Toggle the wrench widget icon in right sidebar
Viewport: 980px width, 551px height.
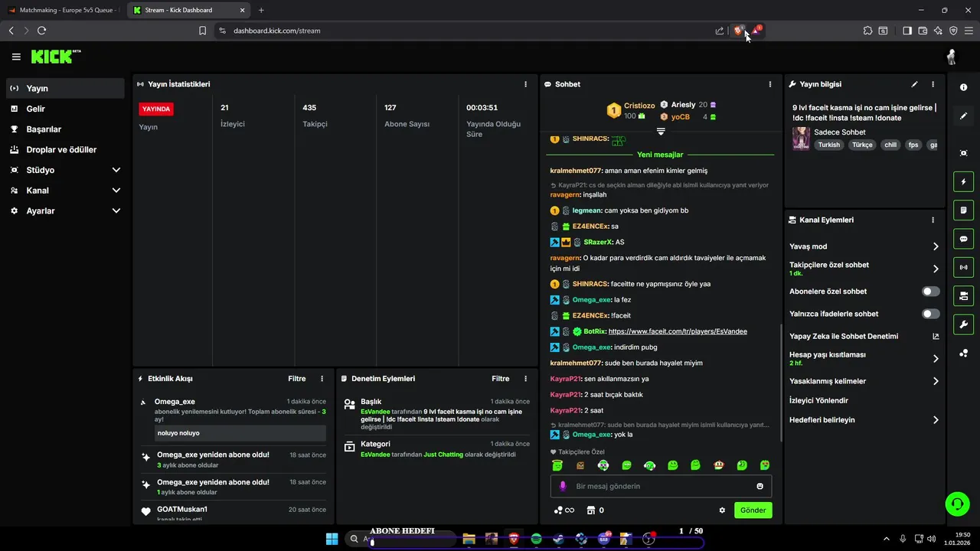pyautogui.click(x=964, y=324)
